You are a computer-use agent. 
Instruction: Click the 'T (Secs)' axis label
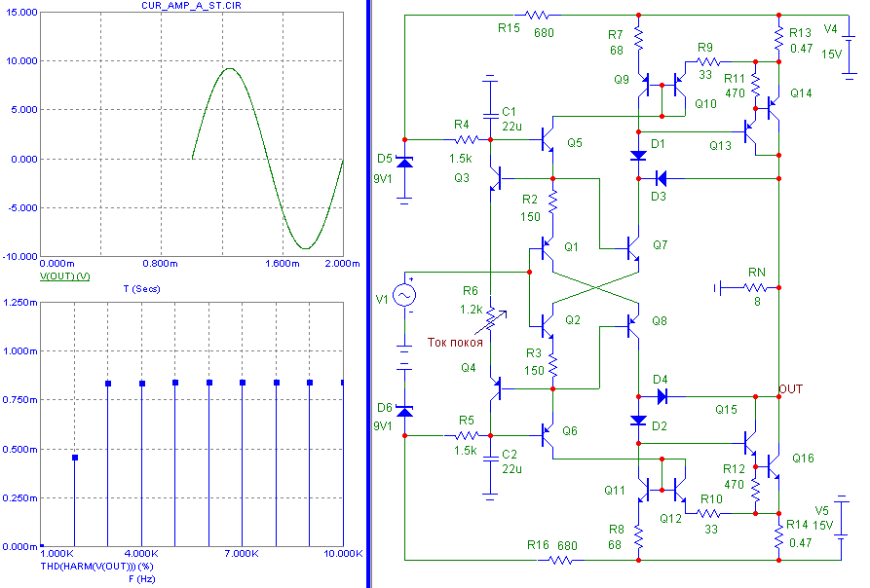click(x=141, y=289)
